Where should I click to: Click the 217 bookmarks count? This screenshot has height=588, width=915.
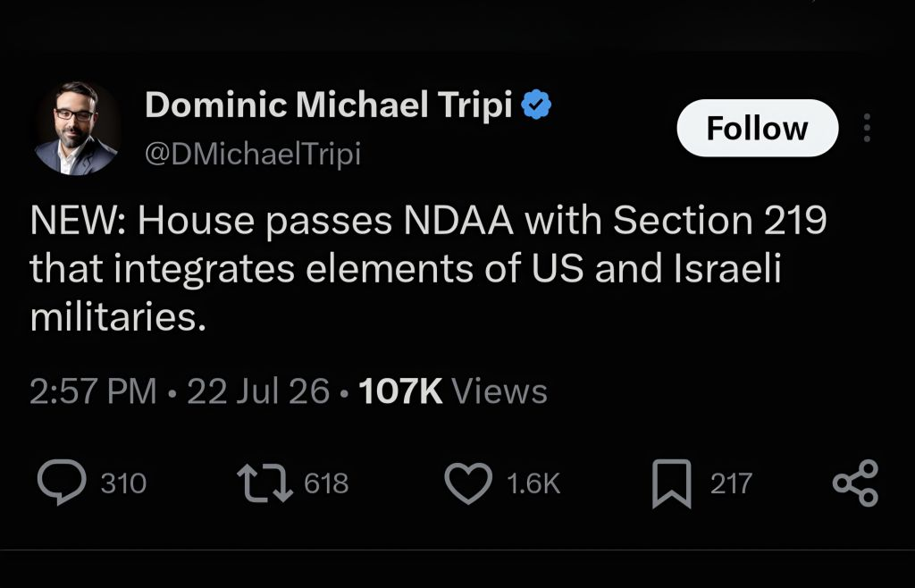click(x=731, y=483)
